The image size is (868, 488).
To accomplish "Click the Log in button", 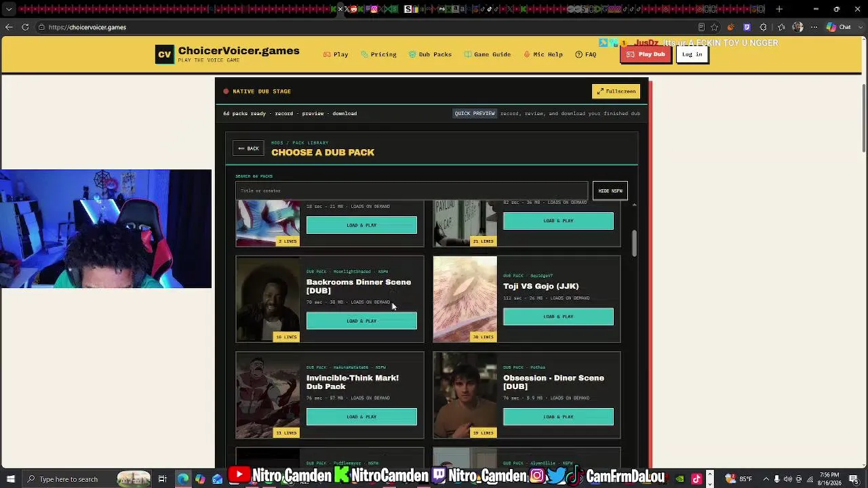I will pyautogui.click(x=692, y=54).
